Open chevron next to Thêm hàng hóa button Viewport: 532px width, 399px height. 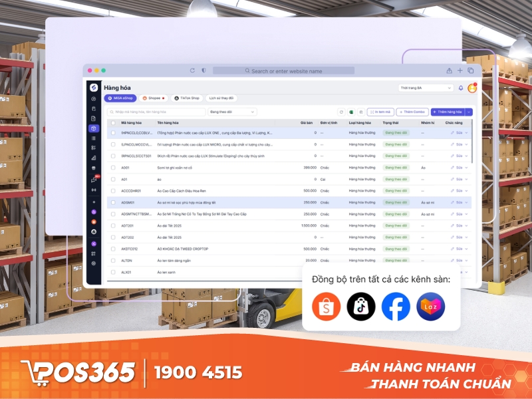[x=468, y=112]
